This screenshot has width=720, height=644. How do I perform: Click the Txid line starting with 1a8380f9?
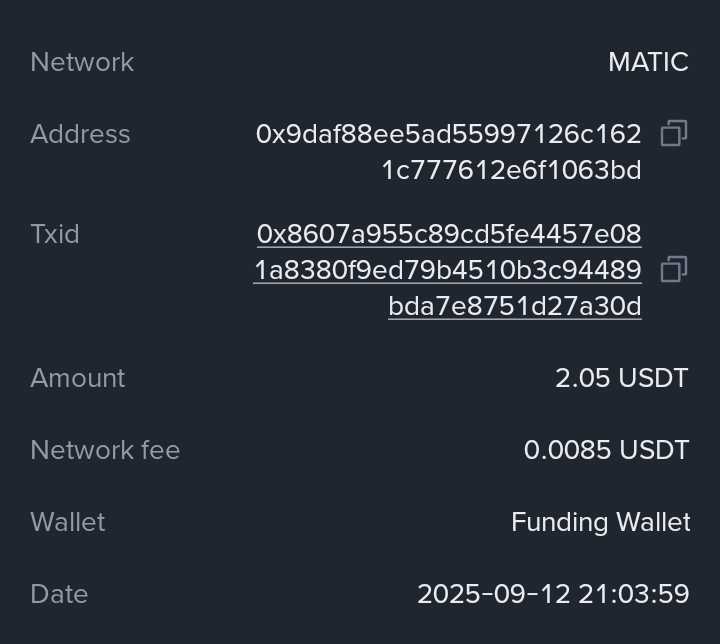[x=447, y=270]
